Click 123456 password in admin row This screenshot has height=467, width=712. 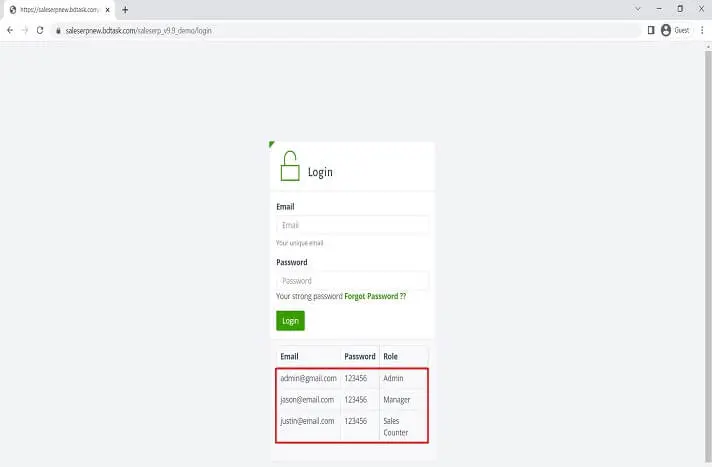coord(356,378)
